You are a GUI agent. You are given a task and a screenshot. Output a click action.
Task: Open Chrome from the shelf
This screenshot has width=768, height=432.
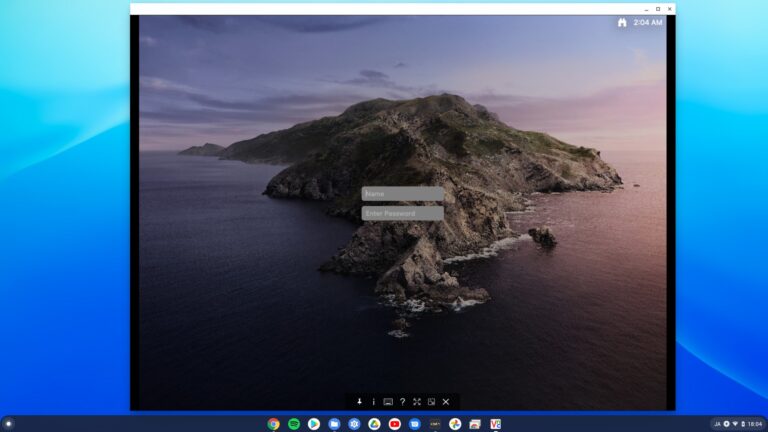274,424
